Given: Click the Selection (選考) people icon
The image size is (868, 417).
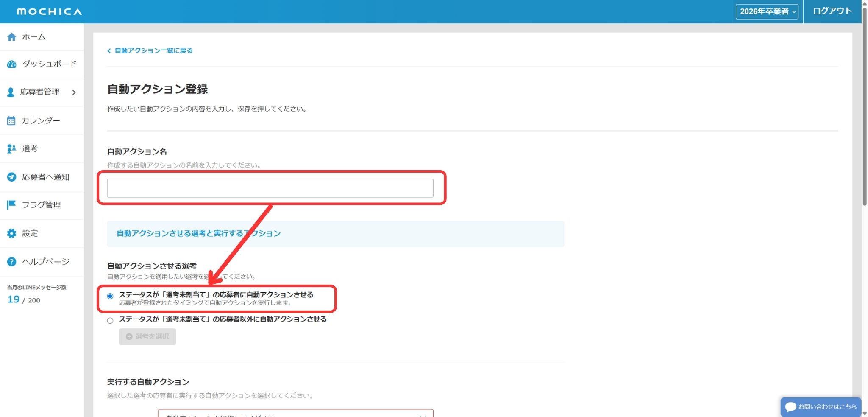Looking at the screenshot, I should [11, 149].
